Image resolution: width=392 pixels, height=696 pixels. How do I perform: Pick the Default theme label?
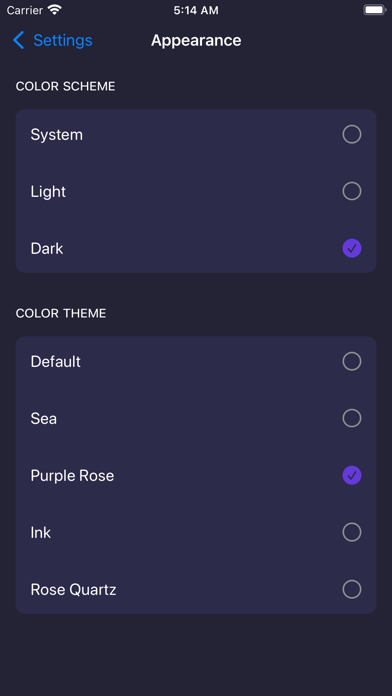pyautogui.click(x=55, y=362)
